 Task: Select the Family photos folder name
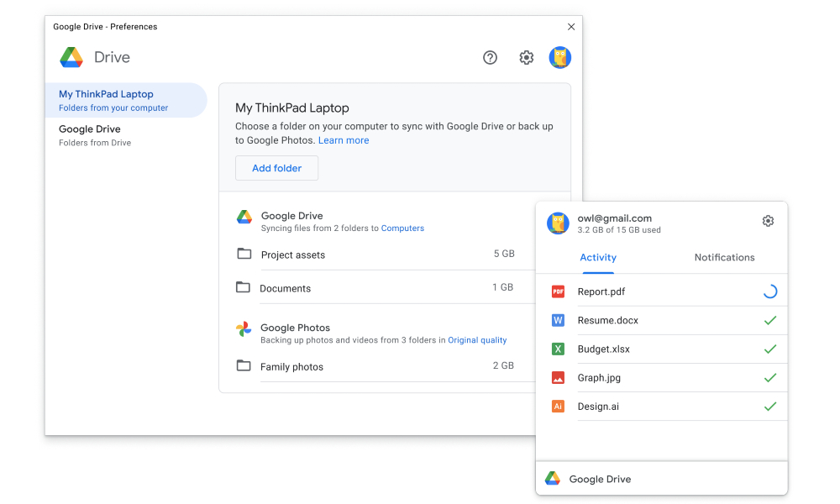coord(291,367)
